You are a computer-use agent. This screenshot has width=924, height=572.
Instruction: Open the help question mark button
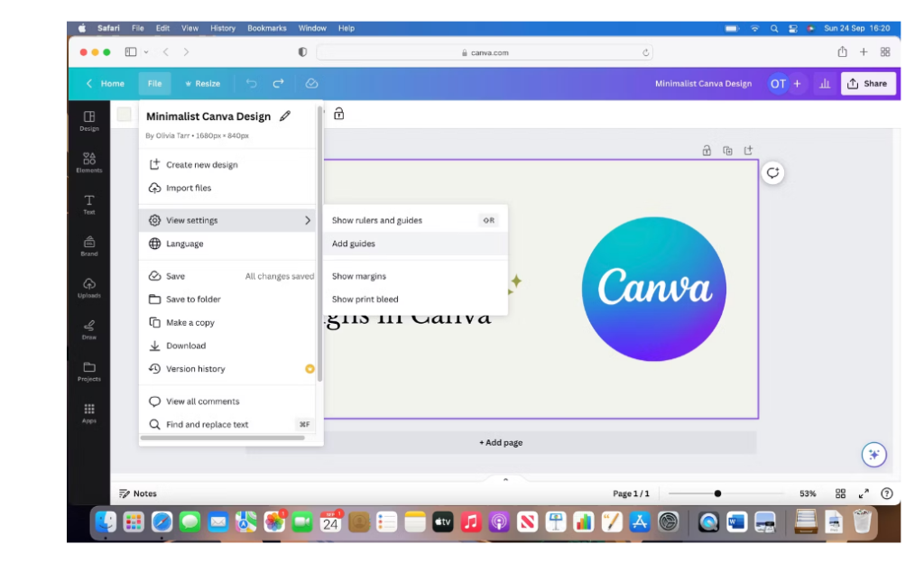click(x=887, y=494)
